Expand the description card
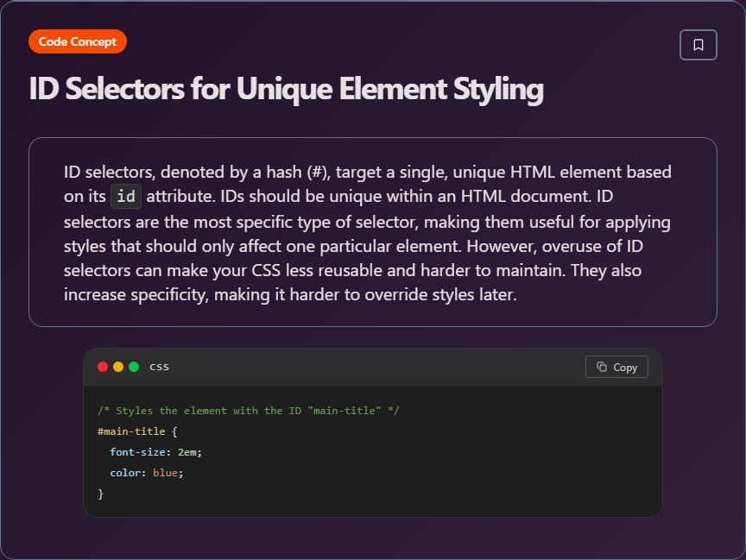The image size is (746, 560). [373, 232]
